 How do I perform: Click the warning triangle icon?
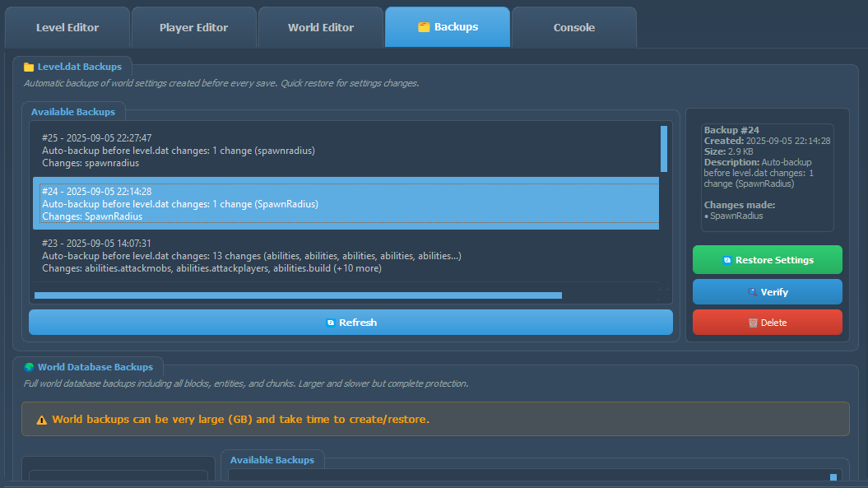click(x=42, y=420)
